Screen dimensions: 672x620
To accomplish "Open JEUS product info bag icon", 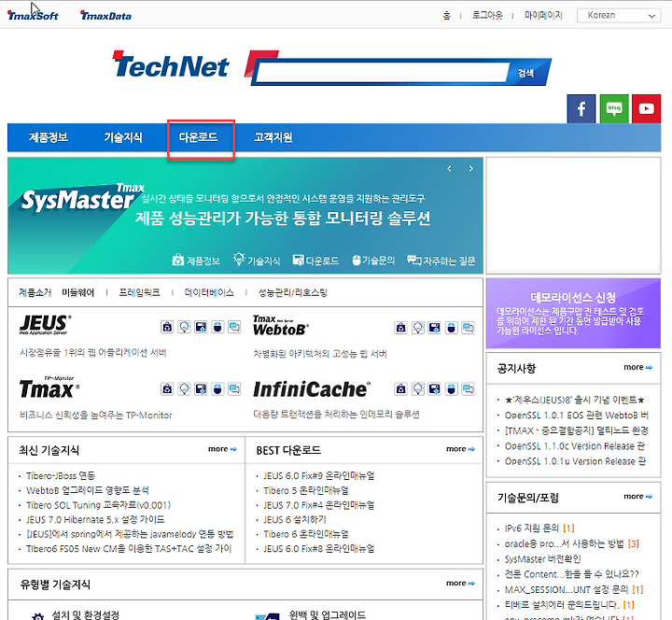I will coord(167,327).
